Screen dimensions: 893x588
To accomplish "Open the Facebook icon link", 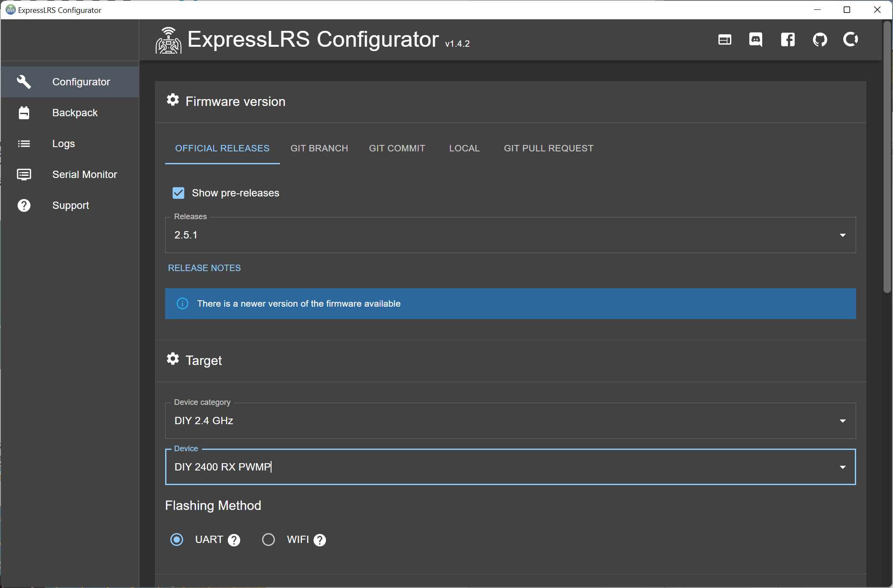I will click(787, 40).
